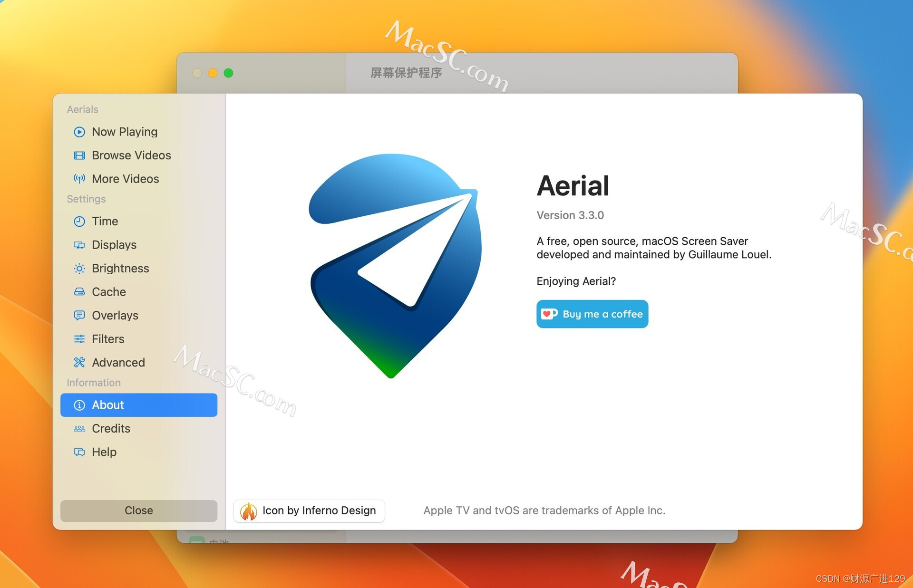Expand the Brightness settings panel
The width and height of the screenshot is (913, 588).
tap(120, 268)
